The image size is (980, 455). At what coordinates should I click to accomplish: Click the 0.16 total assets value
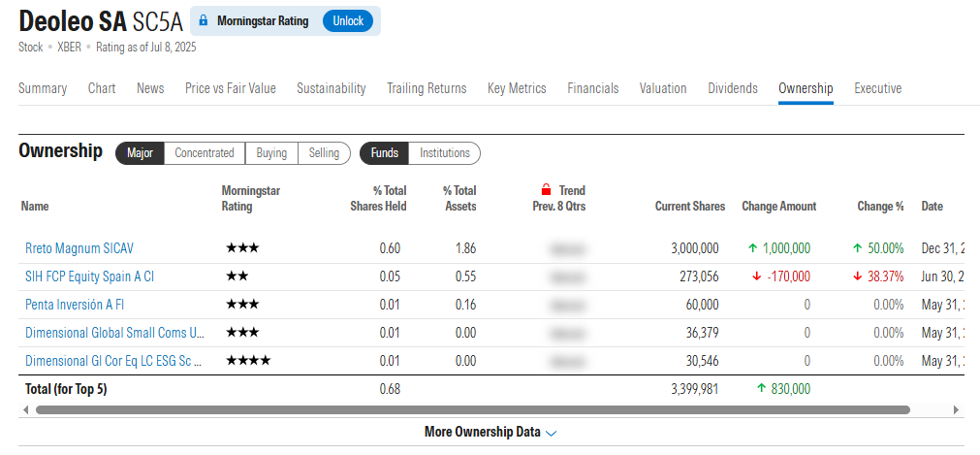pyautogui.click(x=465, y=305)
